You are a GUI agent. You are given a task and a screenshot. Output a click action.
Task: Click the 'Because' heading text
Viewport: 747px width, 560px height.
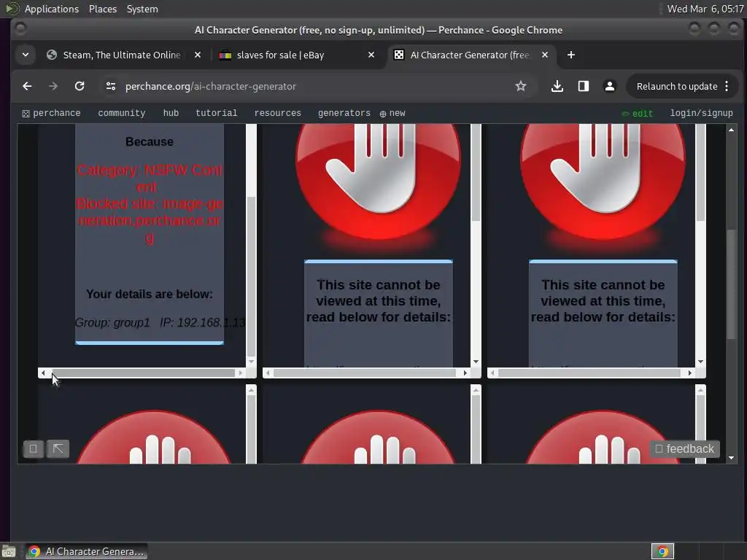[x=150, y=141]
